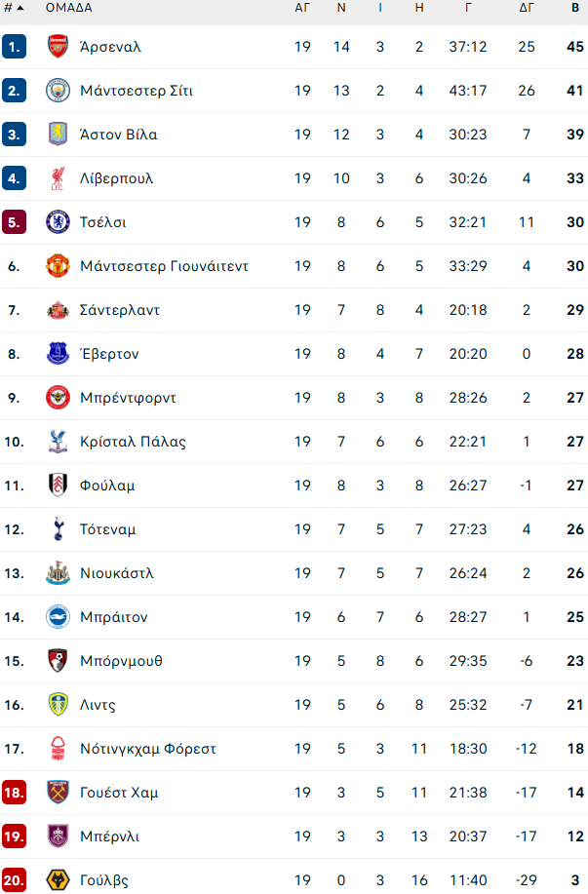This screenshot has height=894, width=588.
Task: Click the red position 18 badge
Action: pos(14,793)
